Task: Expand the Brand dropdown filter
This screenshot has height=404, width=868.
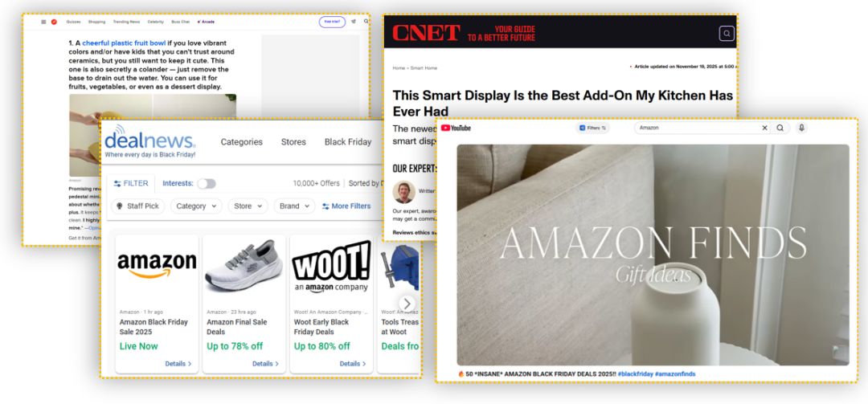Action: pyautogui.click(x=294, y=206)
